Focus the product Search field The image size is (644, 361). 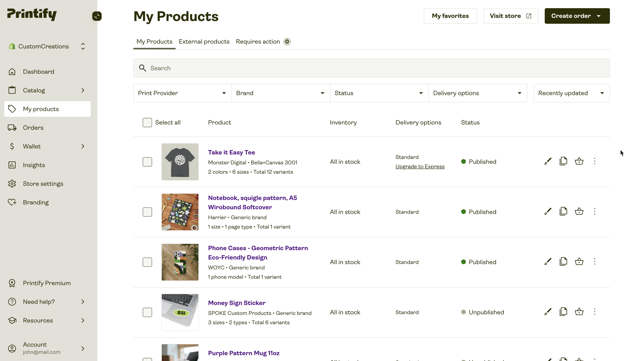[371, 68]
